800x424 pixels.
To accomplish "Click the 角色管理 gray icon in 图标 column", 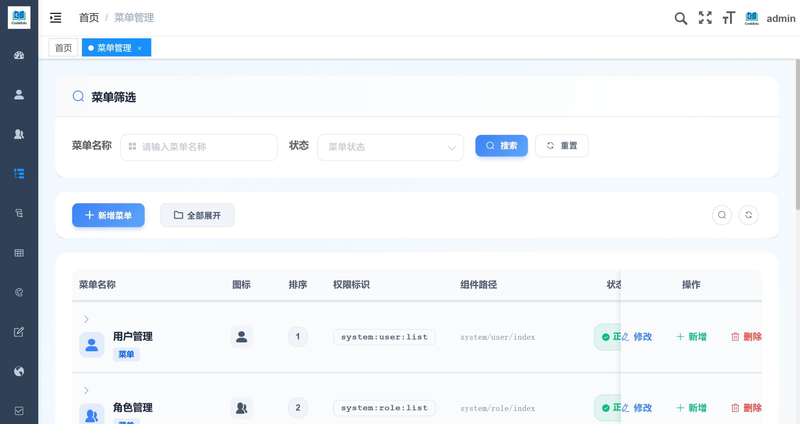I will (x=241, y=408).
